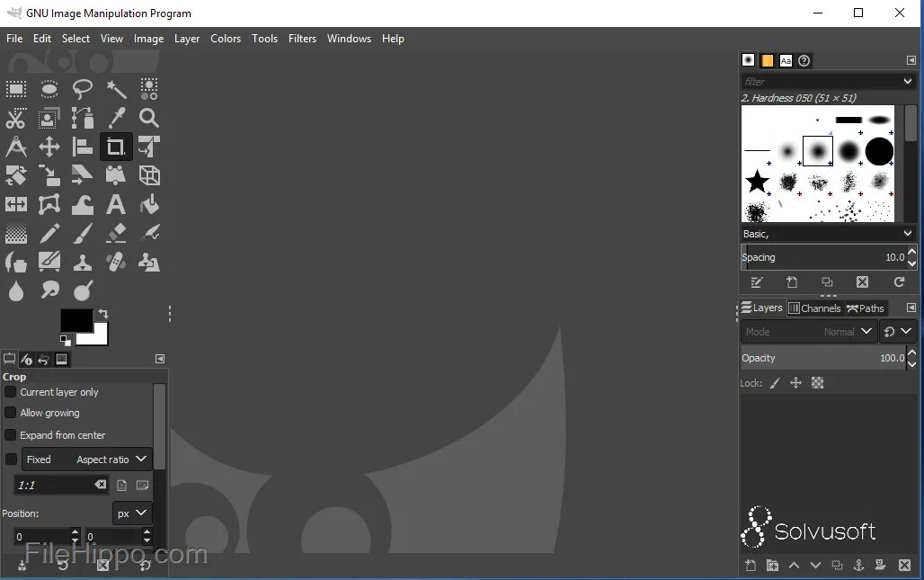Open the Filters menu

(302, 39)
